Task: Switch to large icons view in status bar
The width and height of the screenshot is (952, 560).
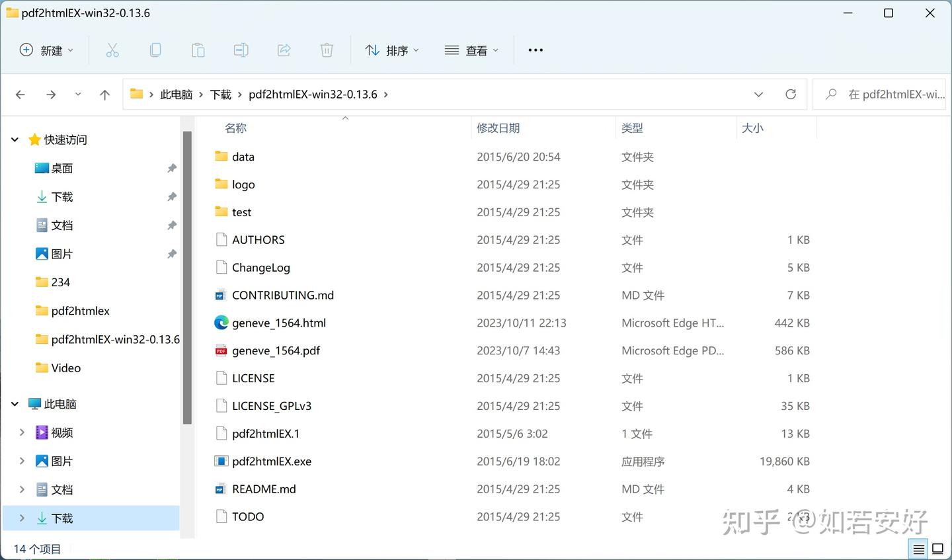Action: point(939,549)
